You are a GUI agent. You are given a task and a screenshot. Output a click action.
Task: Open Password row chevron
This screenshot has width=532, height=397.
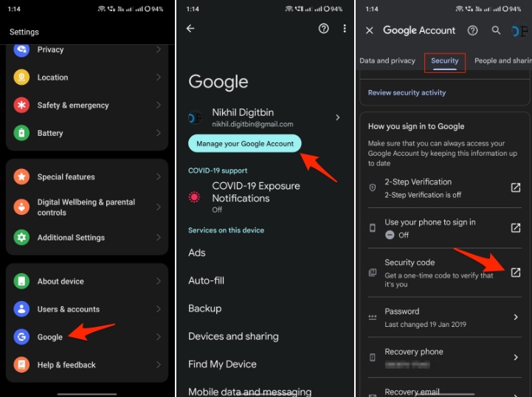[x=516, y=317]
